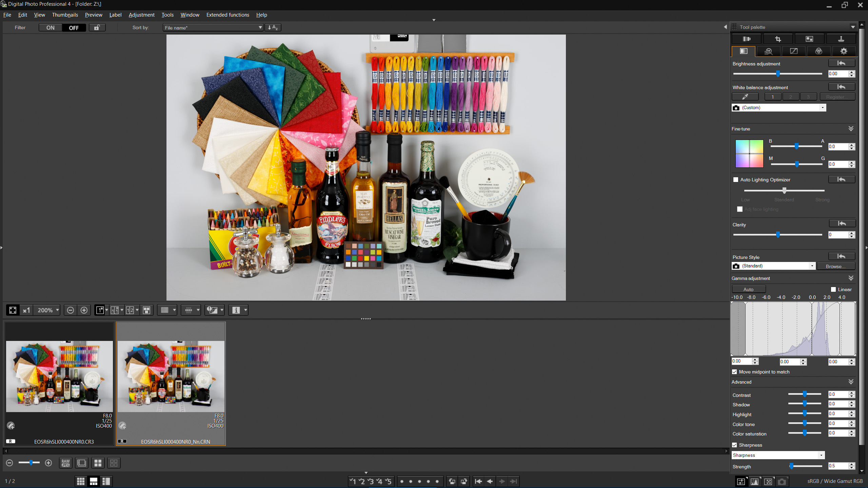
Task: Open the Adjustment menu
Action: pos(141,15)
